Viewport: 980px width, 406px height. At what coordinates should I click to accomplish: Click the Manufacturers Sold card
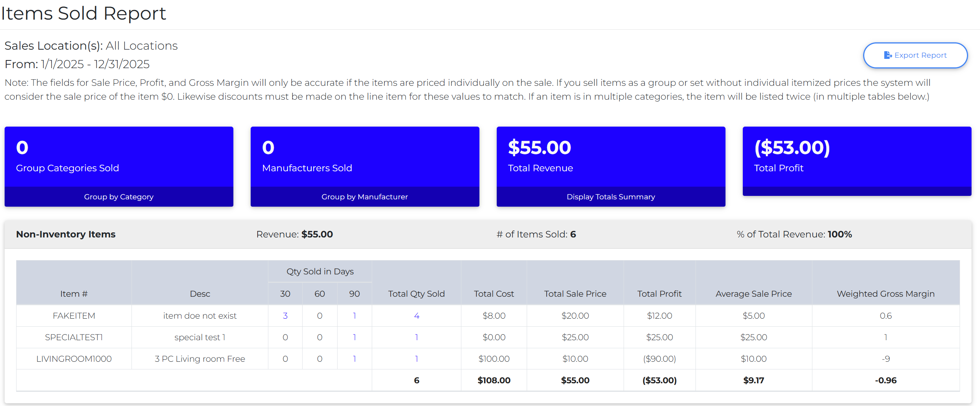pos(365,157)
